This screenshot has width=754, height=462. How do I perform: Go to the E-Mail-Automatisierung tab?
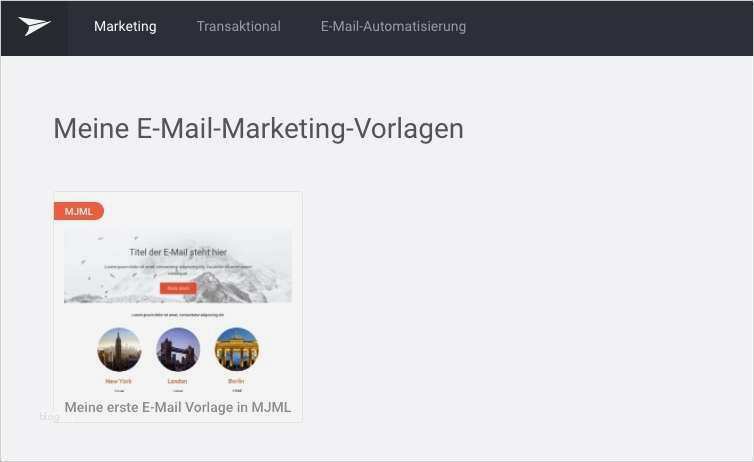coord(393,26)
